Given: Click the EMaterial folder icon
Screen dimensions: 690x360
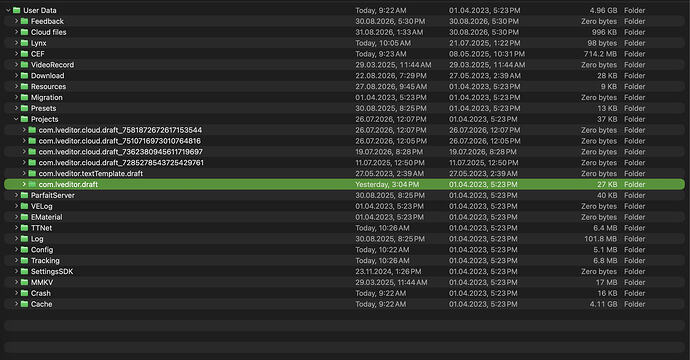Looking at the screenshot, I should pyautogui.click(x=25, y=217).
